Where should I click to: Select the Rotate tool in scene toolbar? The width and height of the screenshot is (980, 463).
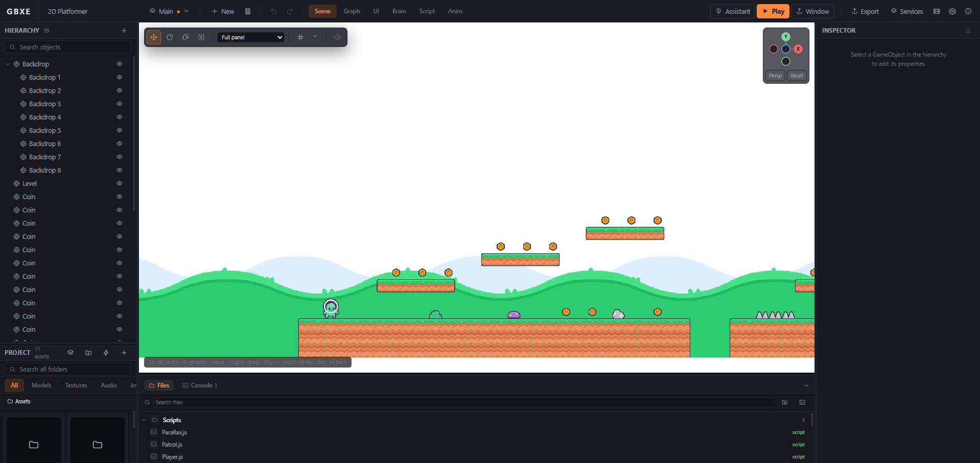coord(170,37)
